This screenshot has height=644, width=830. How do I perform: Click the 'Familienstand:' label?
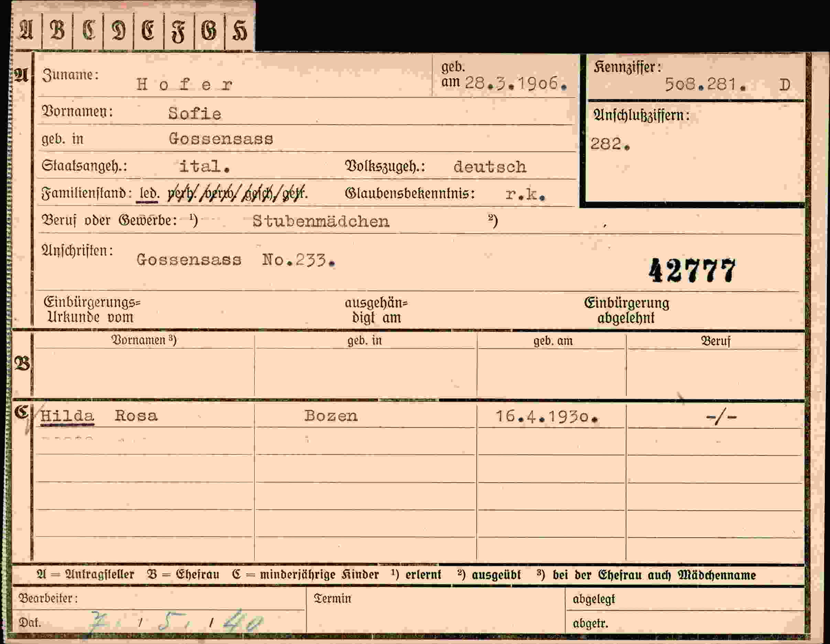pos(87,193)
